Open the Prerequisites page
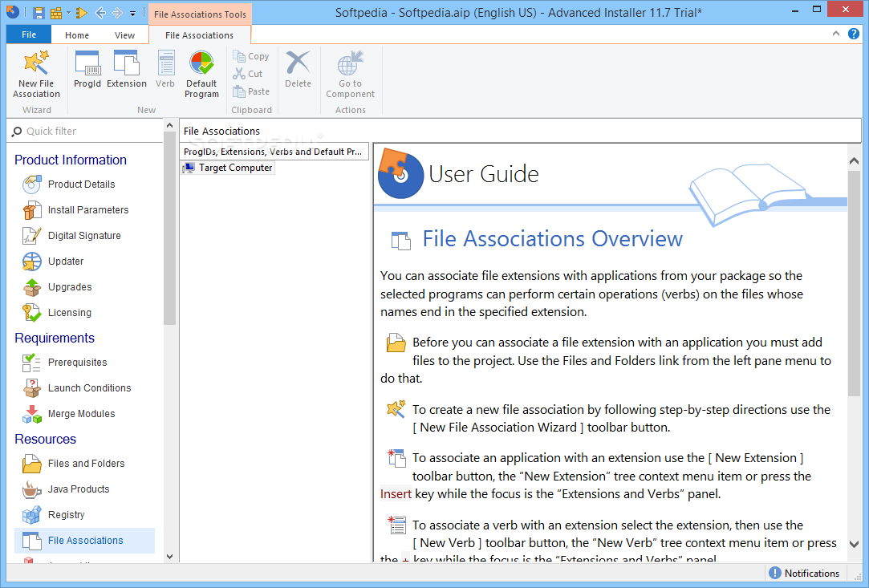The image size is (869, 588). (77, 363)
